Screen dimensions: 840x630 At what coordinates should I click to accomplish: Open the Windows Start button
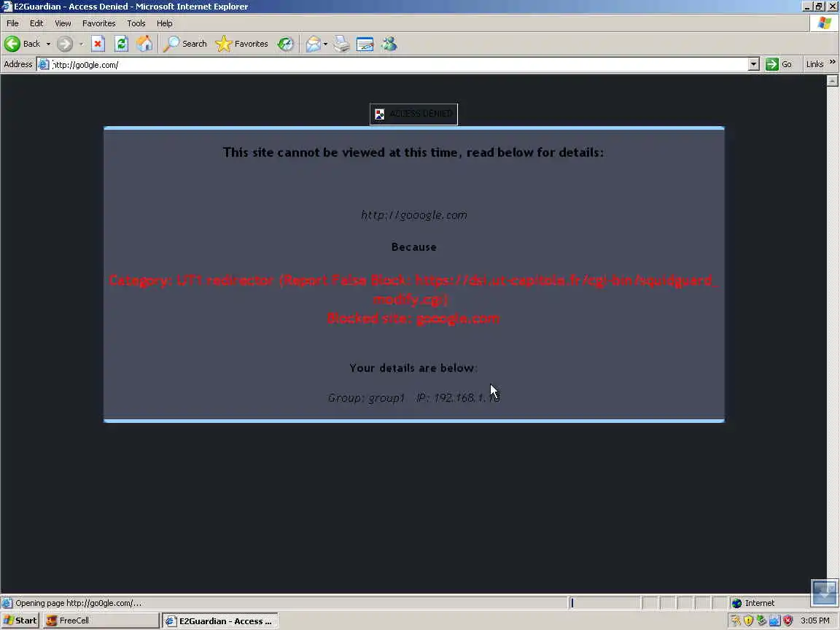point(20,621)
